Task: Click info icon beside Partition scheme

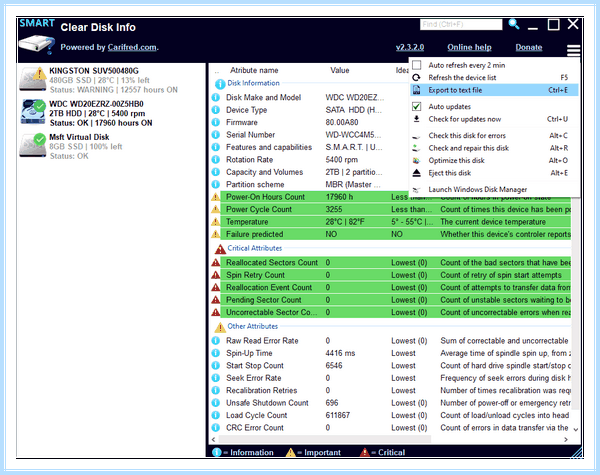Action: 216,184
